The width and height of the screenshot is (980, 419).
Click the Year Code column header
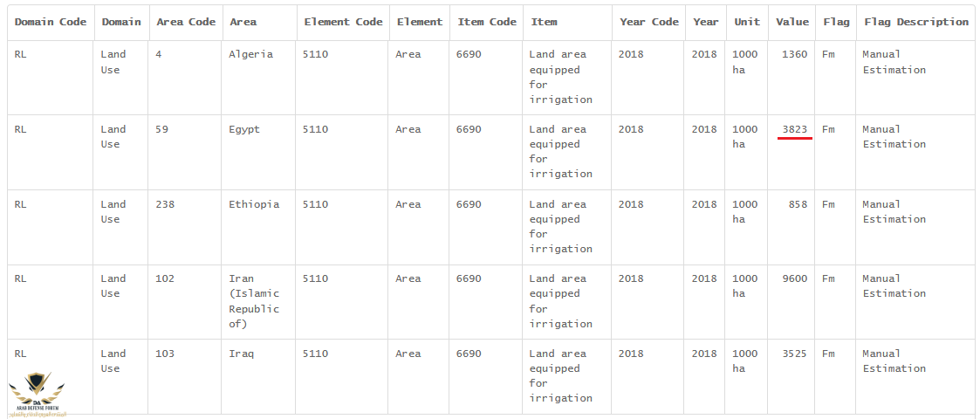[648, 22]
